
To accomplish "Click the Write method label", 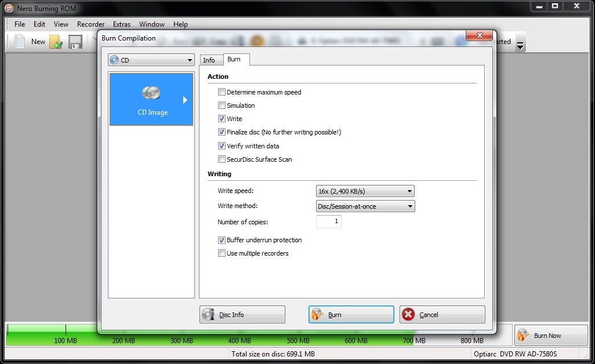I will (x=238, y=206).
